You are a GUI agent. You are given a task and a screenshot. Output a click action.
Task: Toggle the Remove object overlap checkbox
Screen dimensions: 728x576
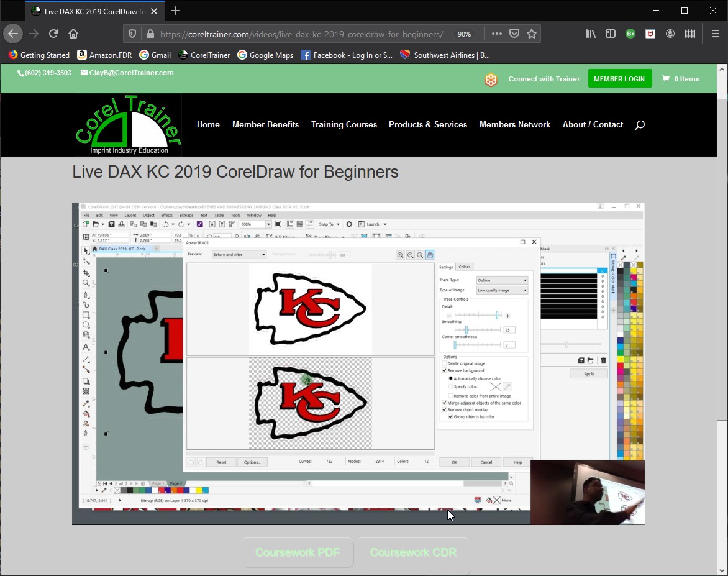pos(444,409)
